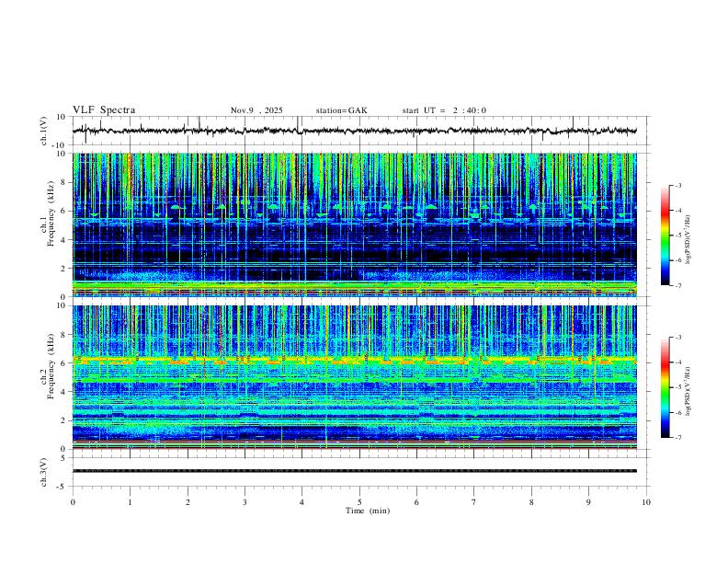The height and width of the screenshot is (563, 728).
Task: Click the "0" tick on the time axis
Action: pos(73,502)
